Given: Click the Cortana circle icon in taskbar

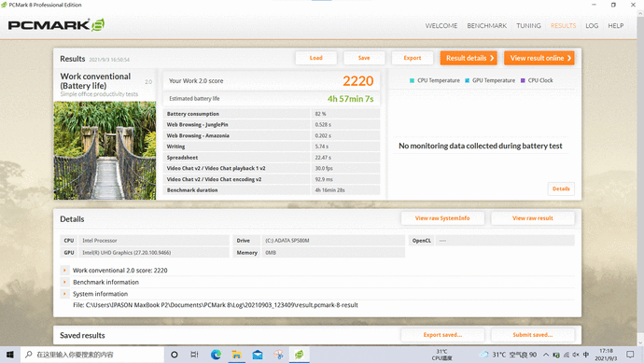Looking at the screenshot, I should click(175, 355).
